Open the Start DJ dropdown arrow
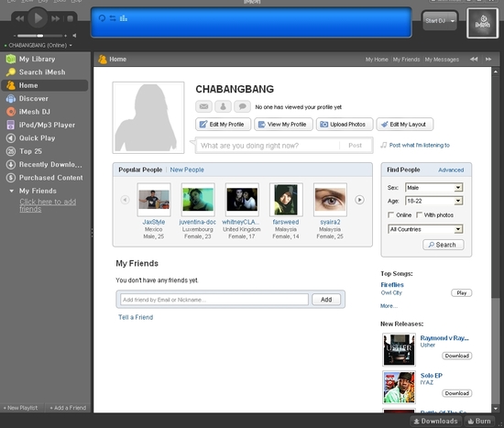The image size is (504, 428). click(453, 21)
